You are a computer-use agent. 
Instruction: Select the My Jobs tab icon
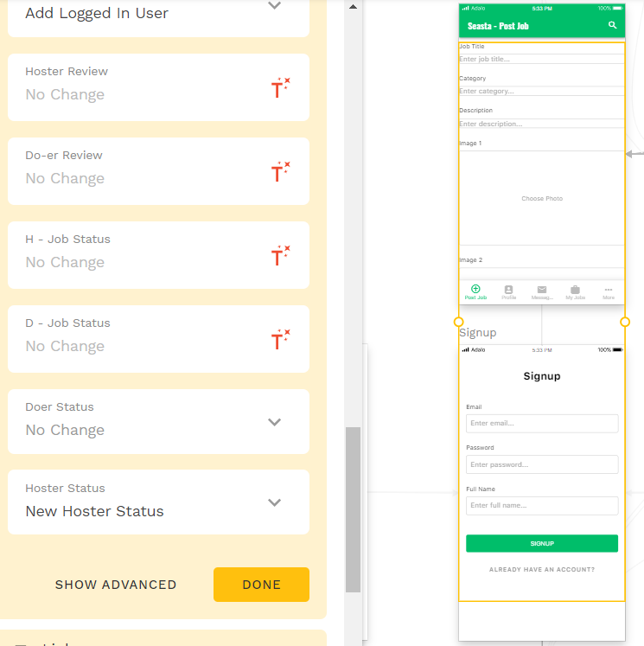(575, 289)
